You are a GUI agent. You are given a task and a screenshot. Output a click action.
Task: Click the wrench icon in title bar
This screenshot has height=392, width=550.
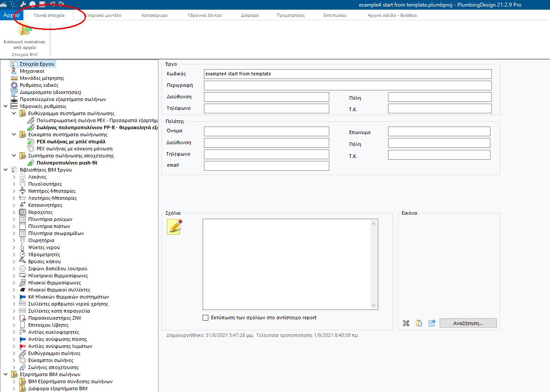(23, 4)
